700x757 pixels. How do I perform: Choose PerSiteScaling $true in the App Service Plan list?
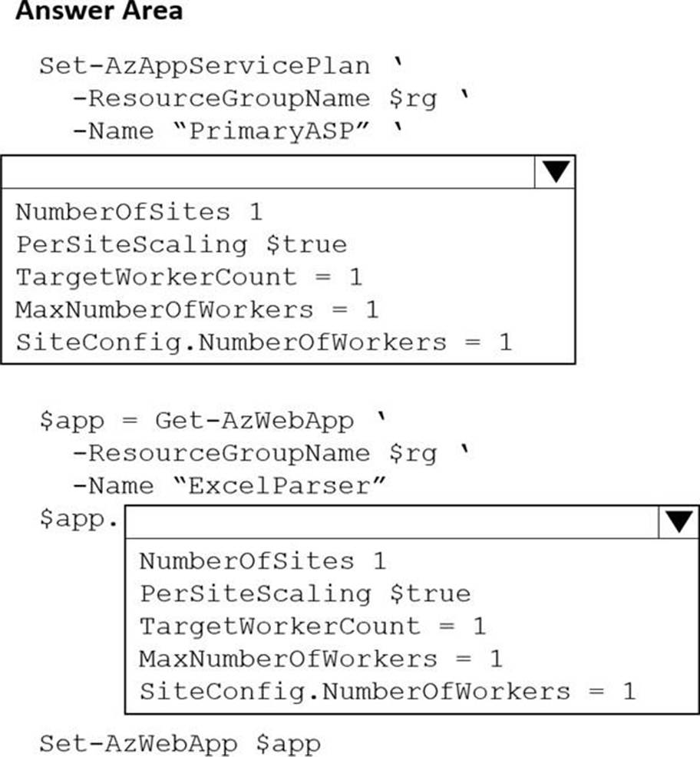181,244
